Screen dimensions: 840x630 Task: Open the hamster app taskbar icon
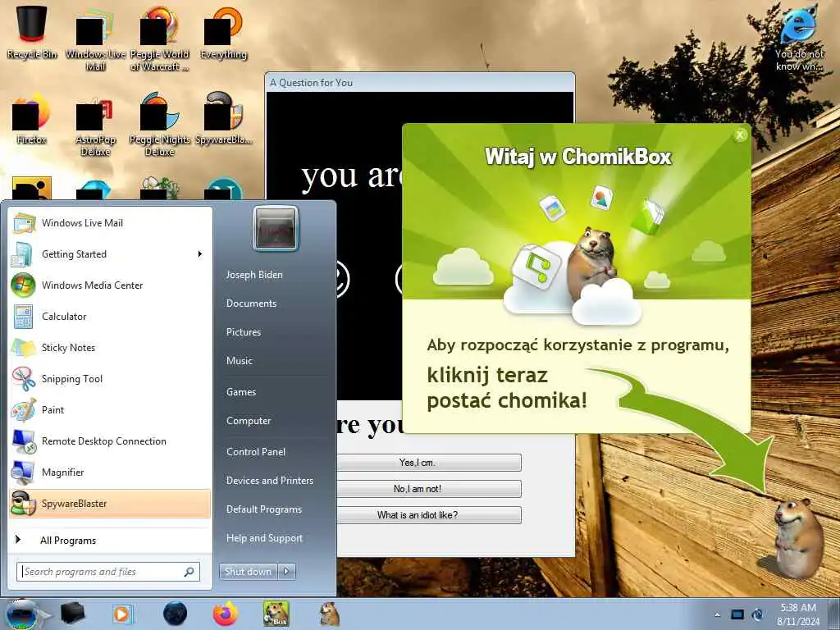330,614
